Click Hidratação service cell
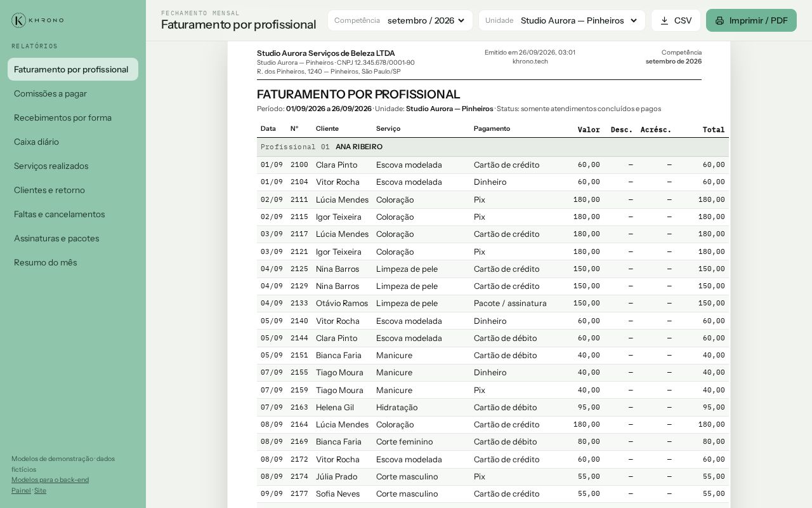Screen dimensions: 812x508 [x=396, y=407]
